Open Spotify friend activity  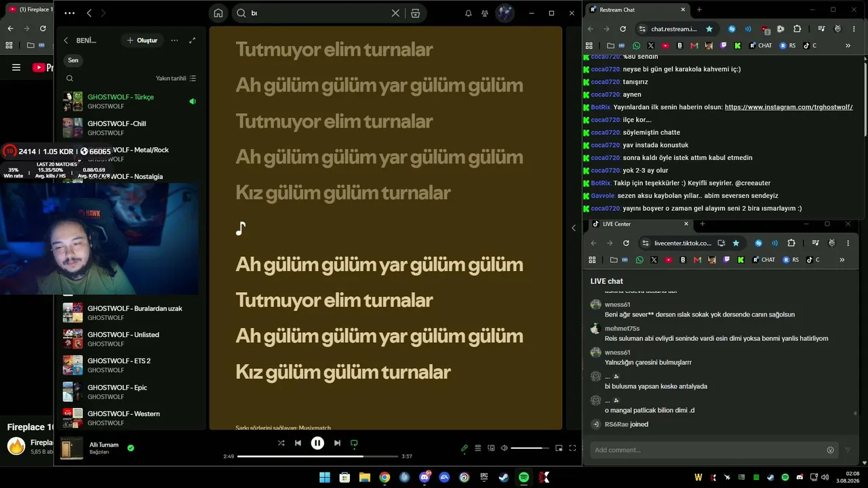click(485, 13)
